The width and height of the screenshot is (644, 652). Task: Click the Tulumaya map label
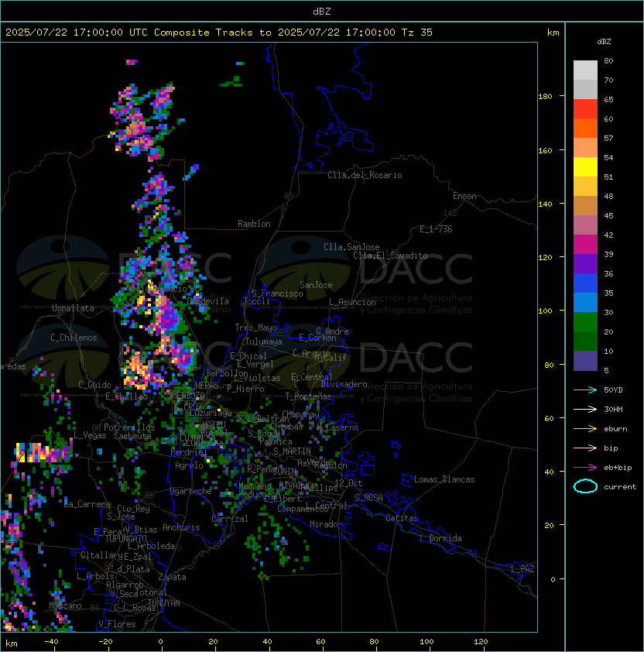tap(264, 341)
